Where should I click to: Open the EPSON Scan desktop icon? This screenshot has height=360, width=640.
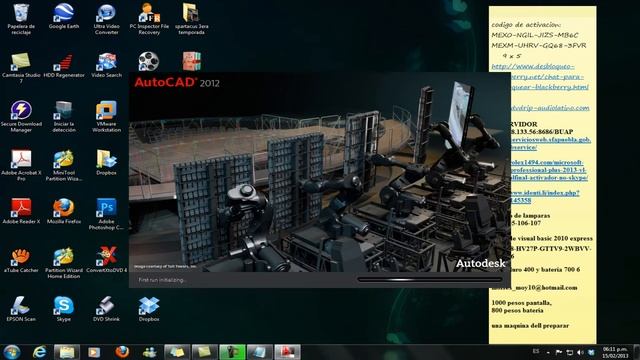click(x=21, y=309)
